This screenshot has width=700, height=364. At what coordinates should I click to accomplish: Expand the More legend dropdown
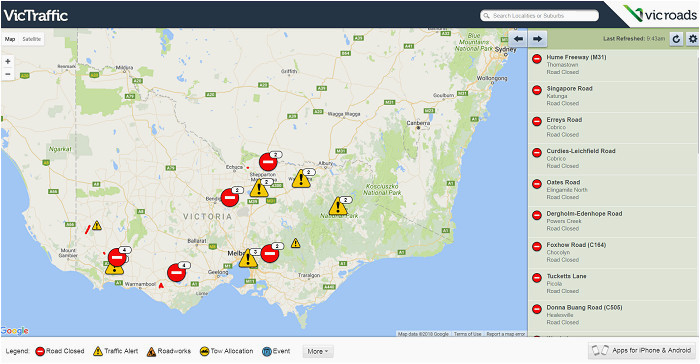tap(317, 351)
